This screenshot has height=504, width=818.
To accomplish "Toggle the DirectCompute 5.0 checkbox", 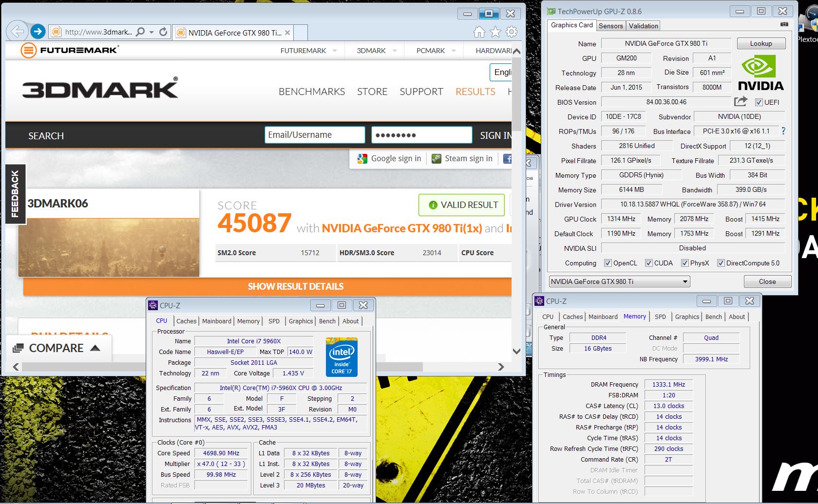I will [721, 263].
